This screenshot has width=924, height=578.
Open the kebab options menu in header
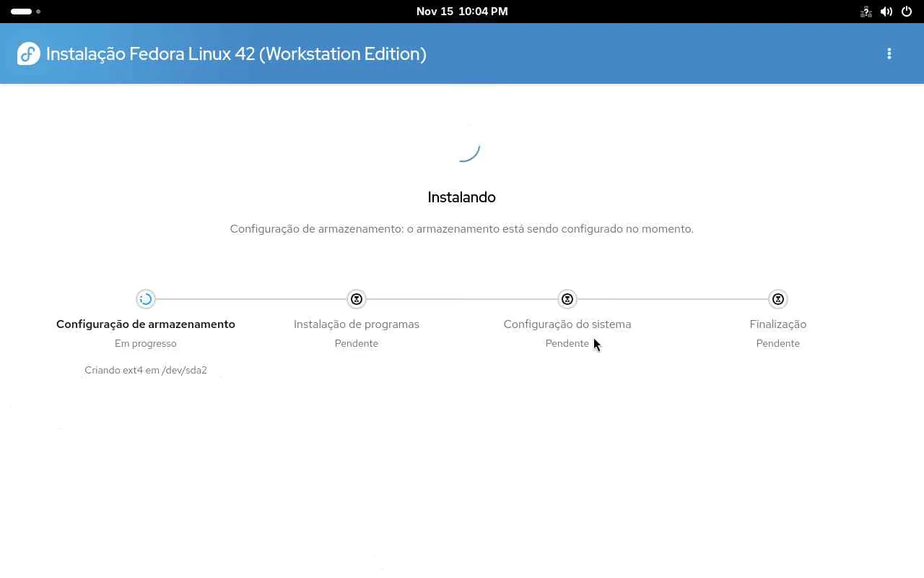click(889, 53)
